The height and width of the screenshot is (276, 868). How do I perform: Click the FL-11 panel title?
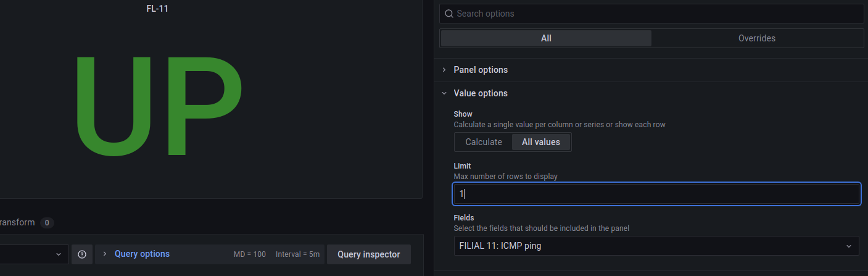tap(157, 9)
